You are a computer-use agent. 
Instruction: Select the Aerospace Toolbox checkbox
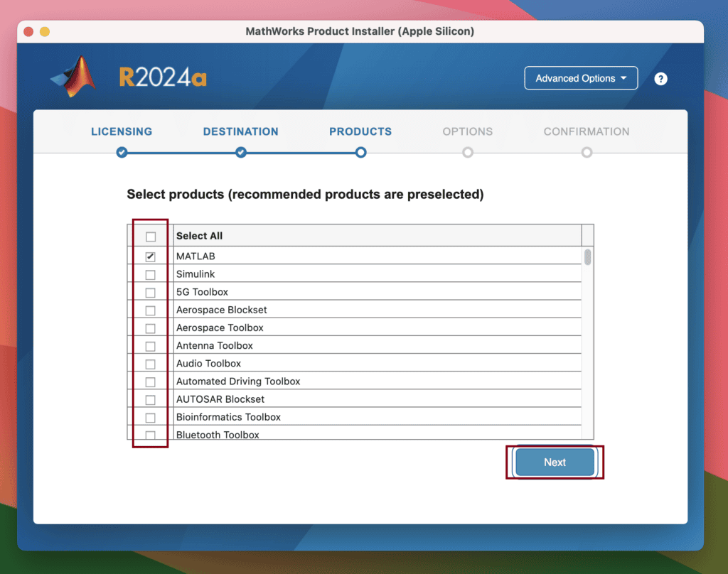151,328
